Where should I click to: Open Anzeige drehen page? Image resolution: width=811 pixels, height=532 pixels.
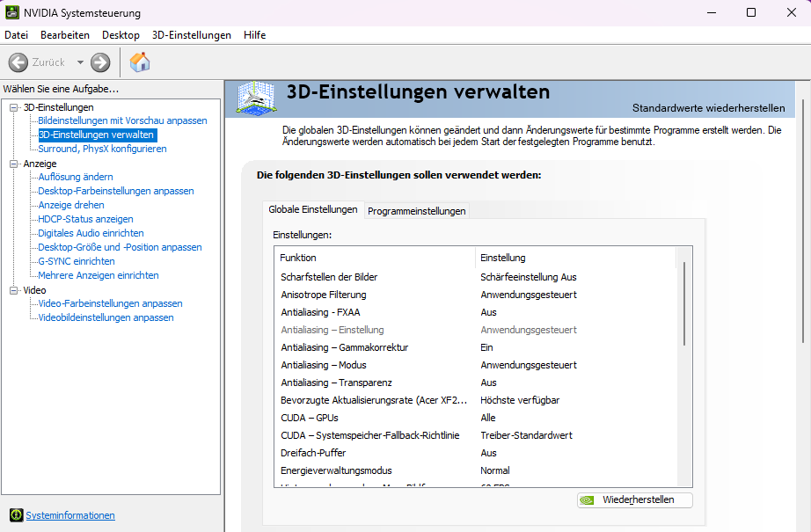[x=71, y=205]
